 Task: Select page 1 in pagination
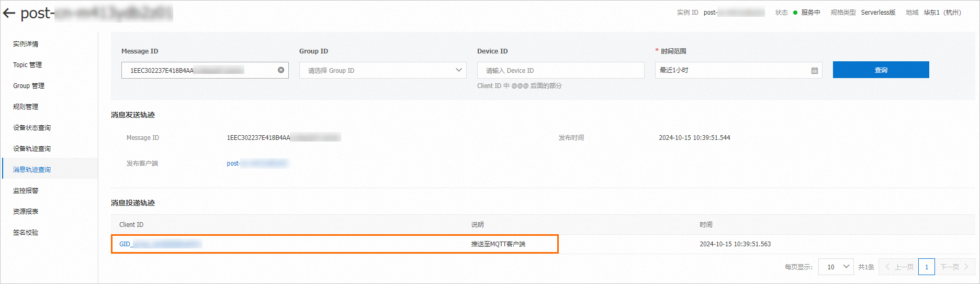[x=926, y=267]
